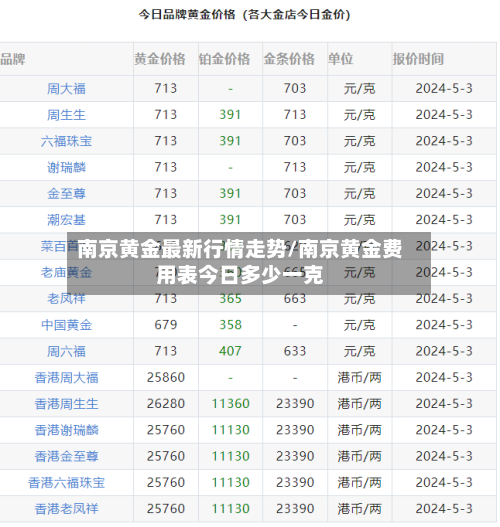
Task: Select 金至尊 platinum price 391
Action: 230,193
